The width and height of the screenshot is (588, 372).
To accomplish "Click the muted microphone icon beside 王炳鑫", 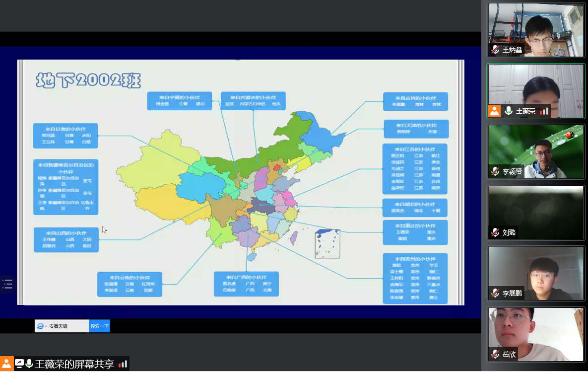I will coord(495,50).
